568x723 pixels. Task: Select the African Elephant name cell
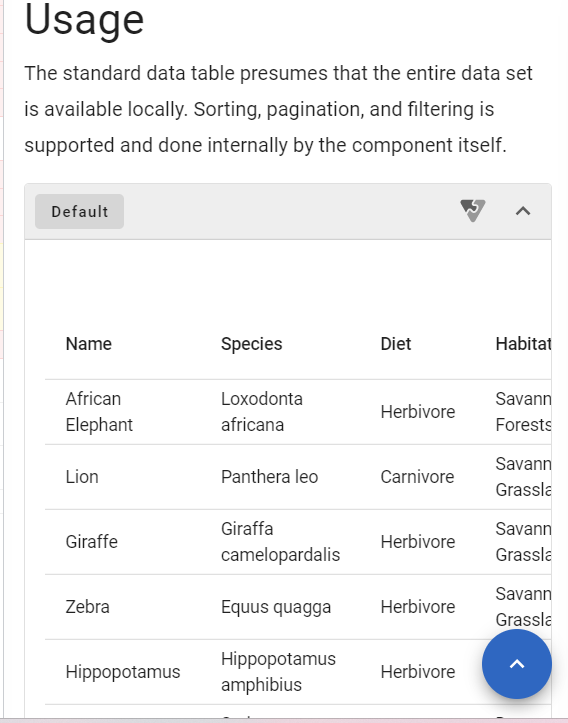tap(99, 412)
